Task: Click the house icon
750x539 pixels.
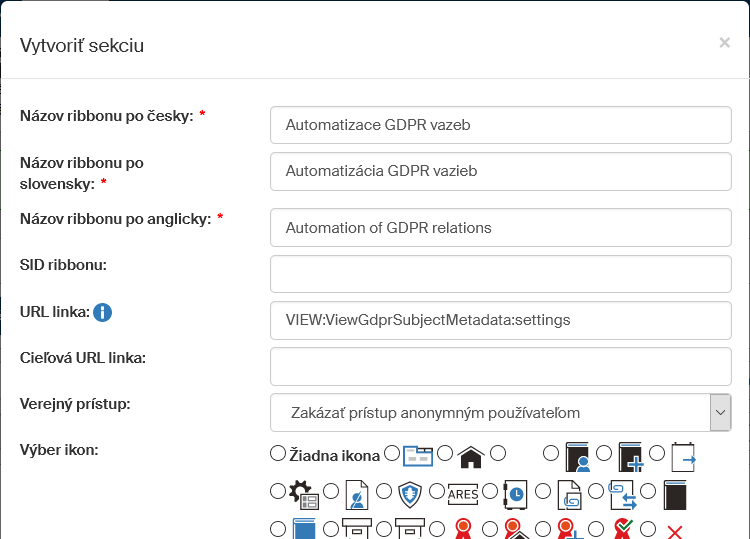Action: [471, 456]
